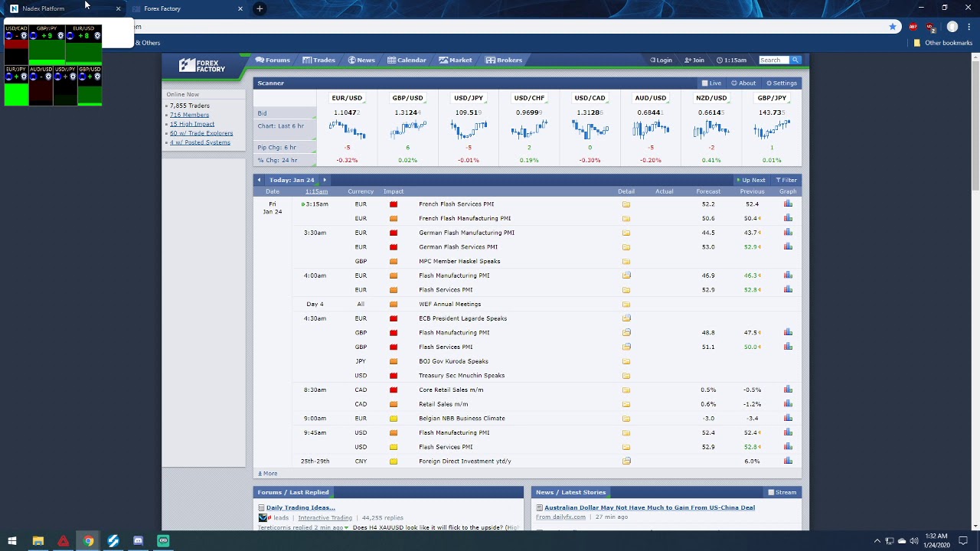Open graph for GBP Flash Services PMI
This screenshot has height=551, width=980.
coord(788,347)
